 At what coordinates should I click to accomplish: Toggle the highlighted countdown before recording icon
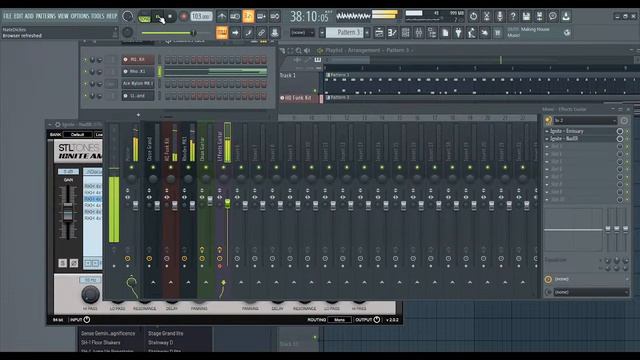click(x=248, y=16)
